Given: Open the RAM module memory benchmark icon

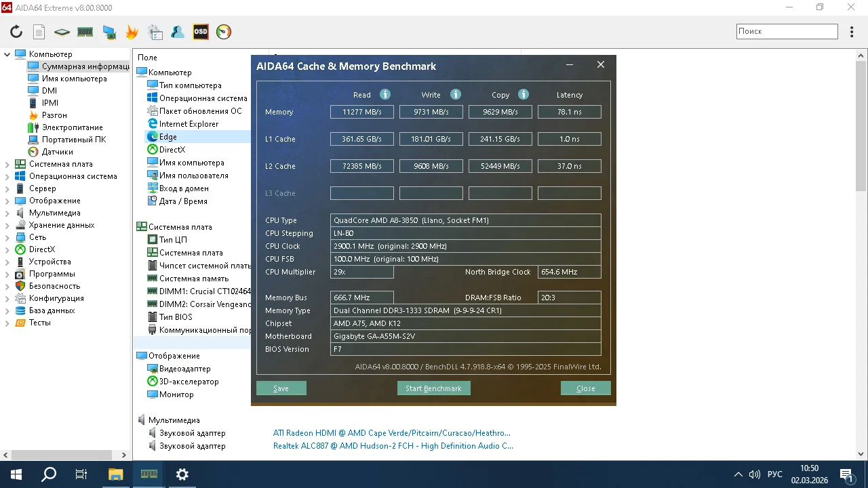Looking at the screenshot, I should [85, 32].
